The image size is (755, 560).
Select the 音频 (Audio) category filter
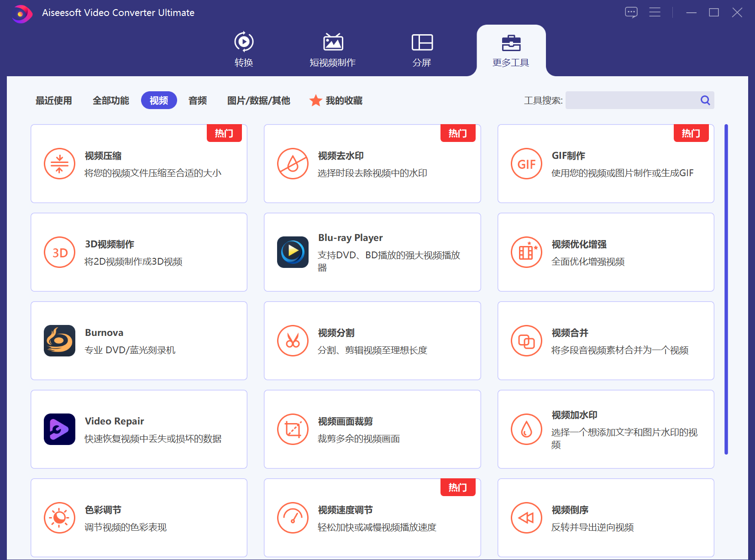point(198,100)
